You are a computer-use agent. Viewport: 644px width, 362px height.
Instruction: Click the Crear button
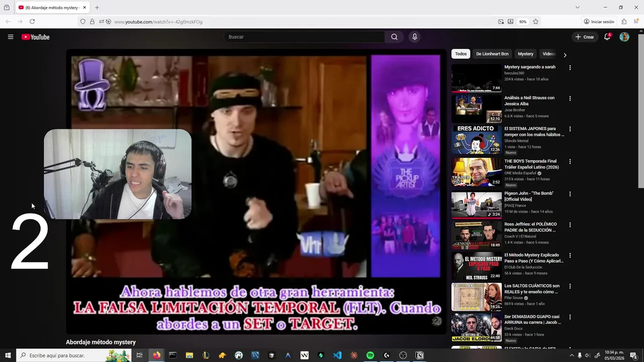tap(585, 37)
